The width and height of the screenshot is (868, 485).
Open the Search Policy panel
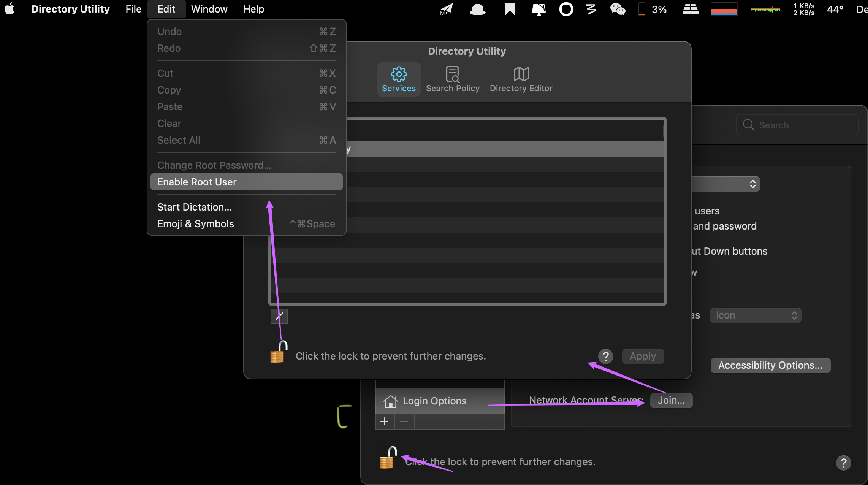point(453,78)
